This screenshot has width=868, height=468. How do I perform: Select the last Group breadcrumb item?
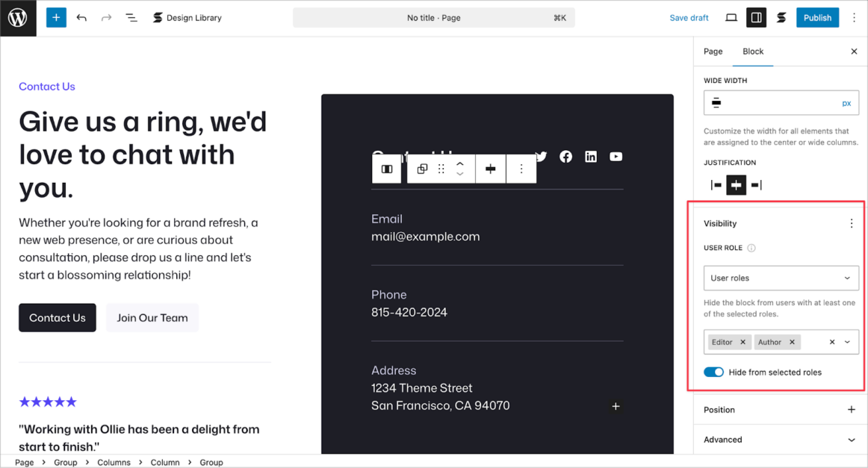[x=211, y=462]
